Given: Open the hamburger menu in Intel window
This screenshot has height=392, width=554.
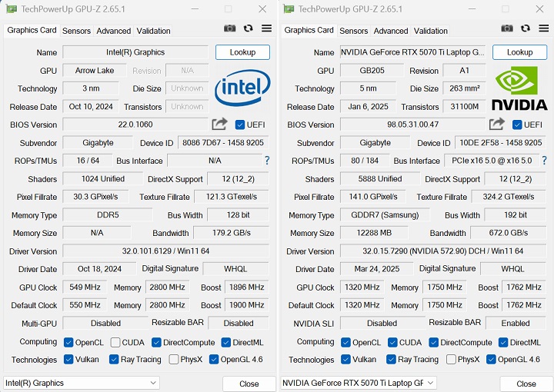Looking at the screenshot, I should click(x=267, y=28).
